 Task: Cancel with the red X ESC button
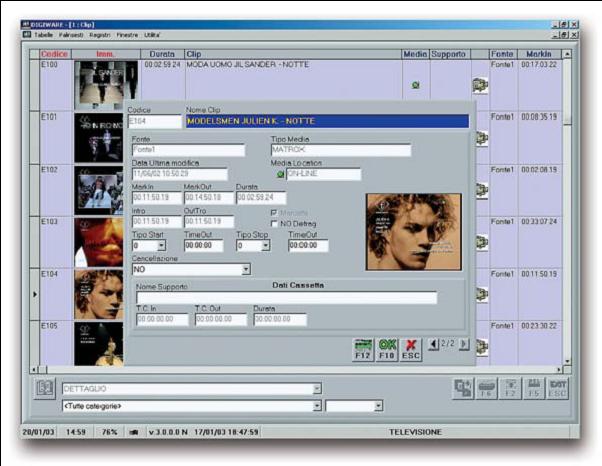411,347
